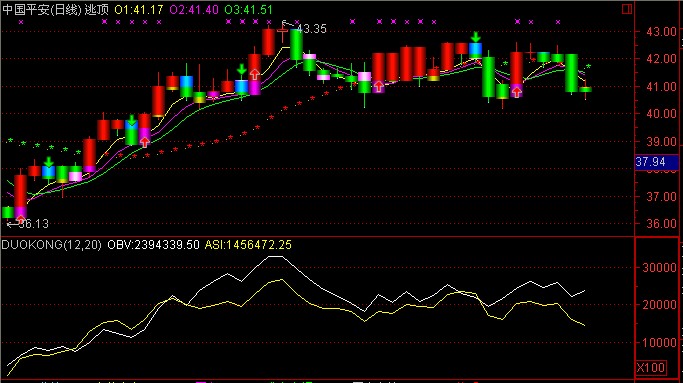683x383 pixels.
Task: Select the ASI:1456472.25 readout
Action: pyautogui.click(x=248, y=245)
